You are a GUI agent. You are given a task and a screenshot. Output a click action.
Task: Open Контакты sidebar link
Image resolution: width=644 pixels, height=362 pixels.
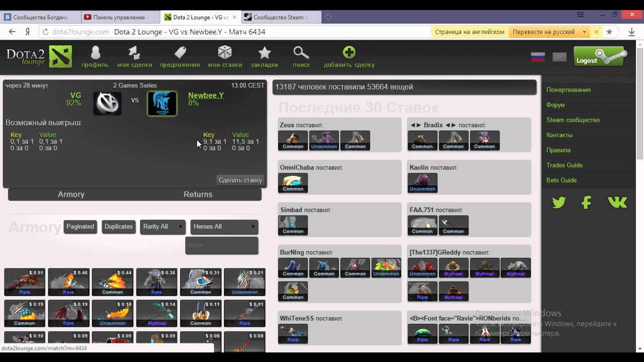click(559, 135)
